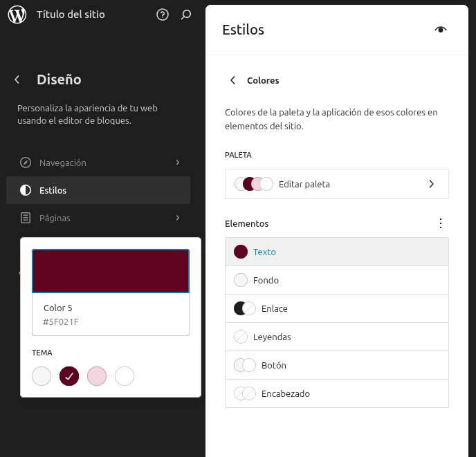Open Editar paleta with right chevron
This screenshot has width=476, height=457.
click(x=431, y=184)
